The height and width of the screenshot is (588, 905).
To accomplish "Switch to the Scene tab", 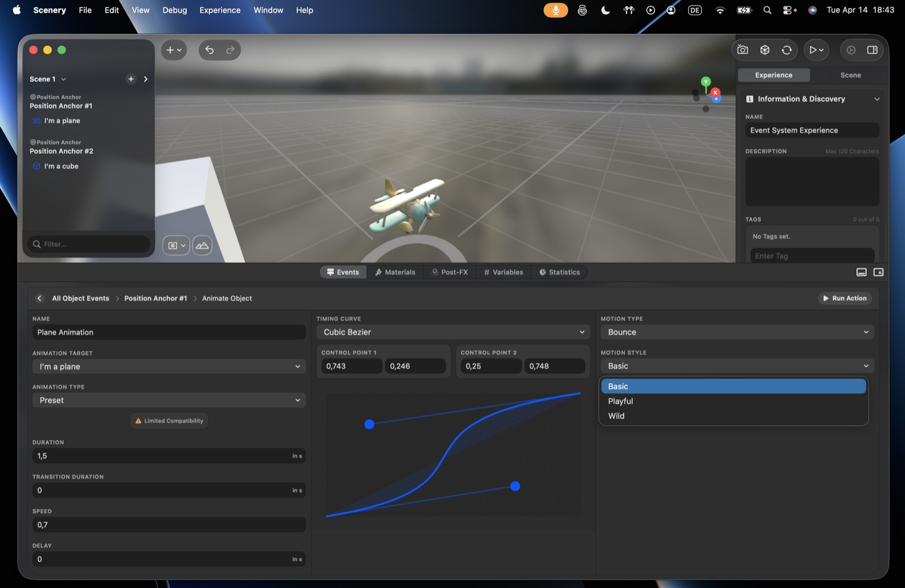I will coord(850,75).
